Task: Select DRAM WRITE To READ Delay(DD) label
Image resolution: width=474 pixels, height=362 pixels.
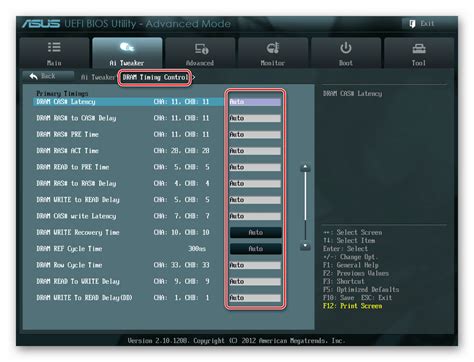Action: [84, 298]
